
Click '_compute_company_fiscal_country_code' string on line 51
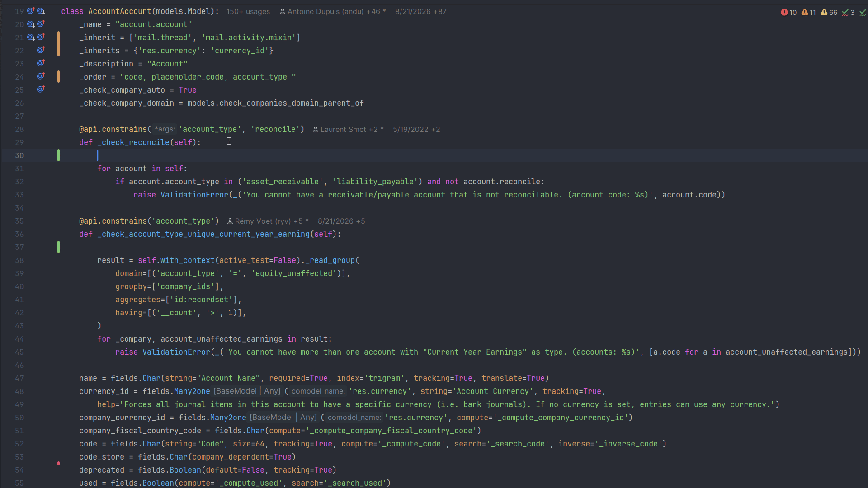point(391,431)
